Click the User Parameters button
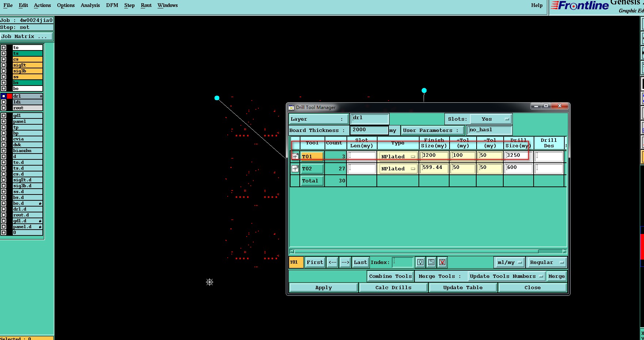This screenshot has width=644, height=340. coord(433,130)
